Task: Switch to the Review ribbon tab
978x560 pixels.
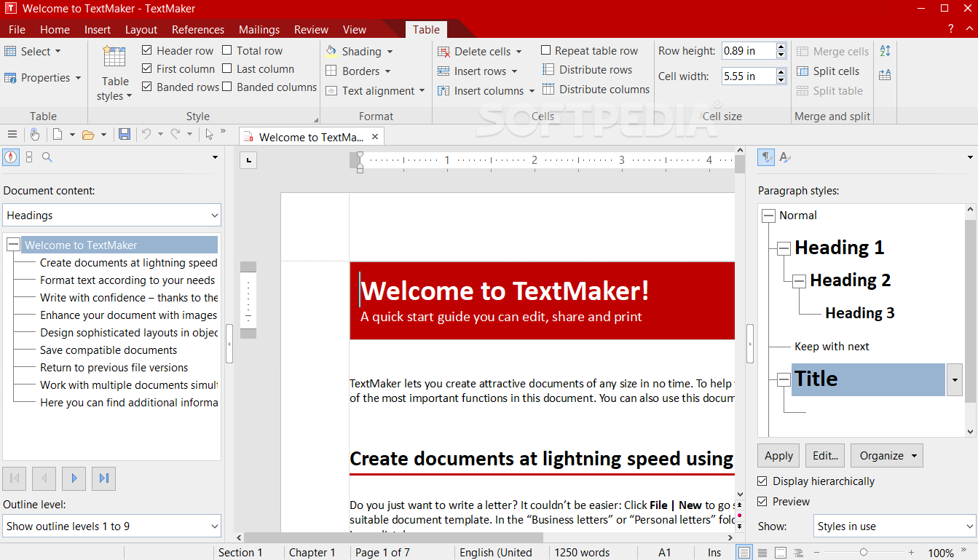Action: pos(312,30)
